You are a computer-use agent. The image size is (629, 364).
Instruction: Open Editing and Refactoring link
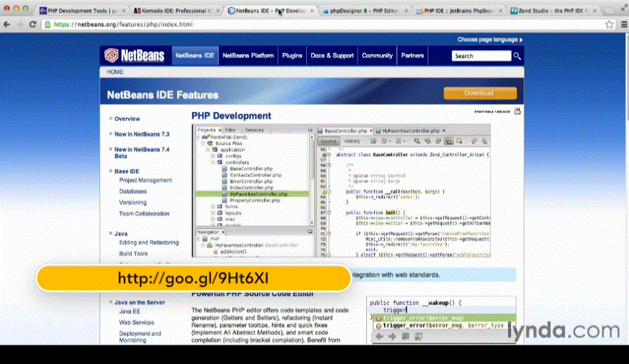click(149, 242)
